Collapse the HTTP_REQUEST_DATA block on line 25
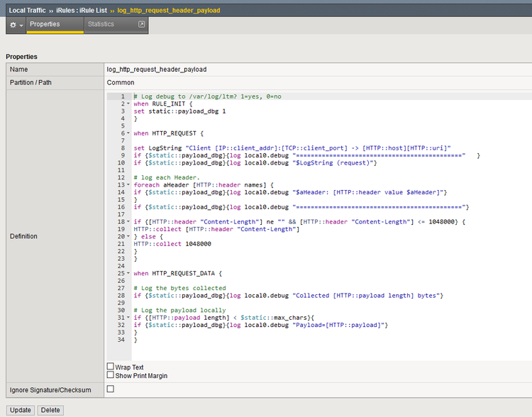The image size is (532, 417). click(128, 274)
